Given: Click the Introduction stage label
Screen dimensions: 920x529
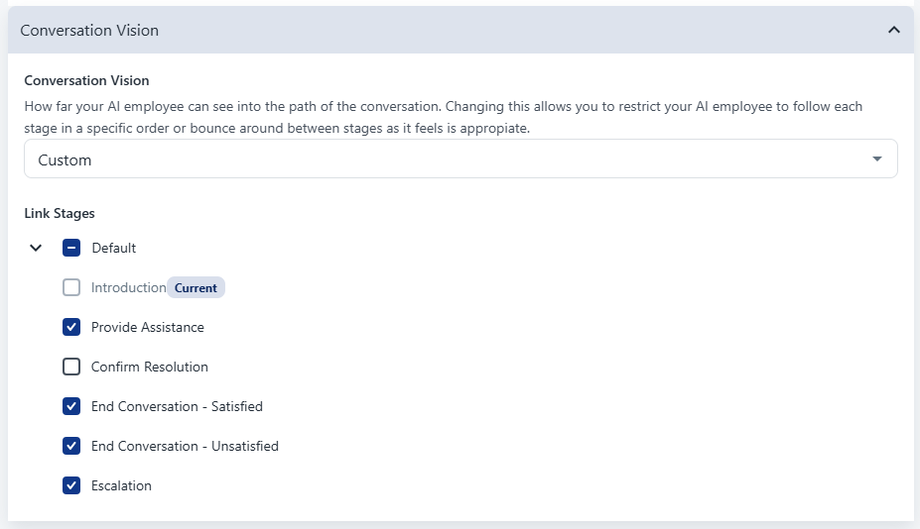Looking at the screenshot, I should click(x=128, y=288).
